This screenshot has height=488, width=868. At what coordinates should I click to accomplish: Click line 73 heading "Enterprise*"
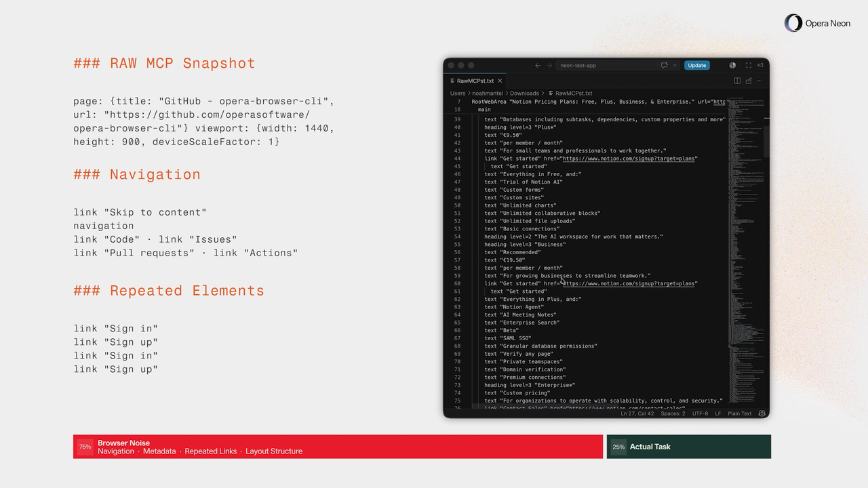pyautogui.click(x=530, y=385)
